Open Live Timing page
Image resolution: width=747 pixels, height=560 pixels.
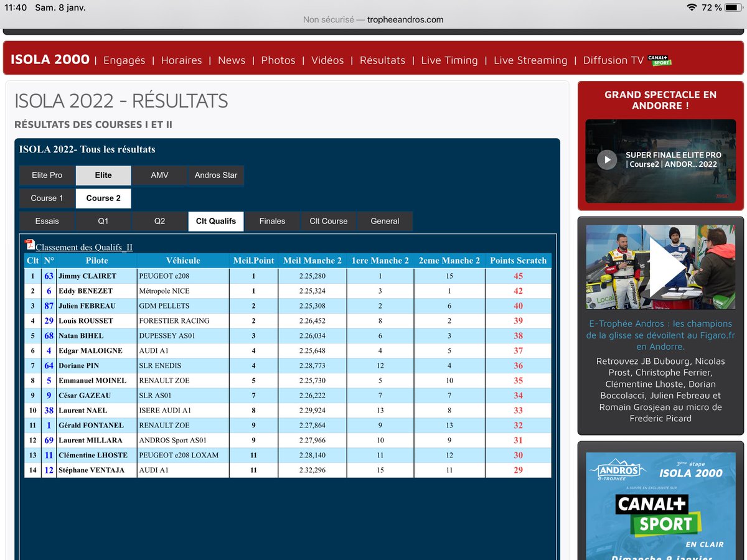pos(449,60)
